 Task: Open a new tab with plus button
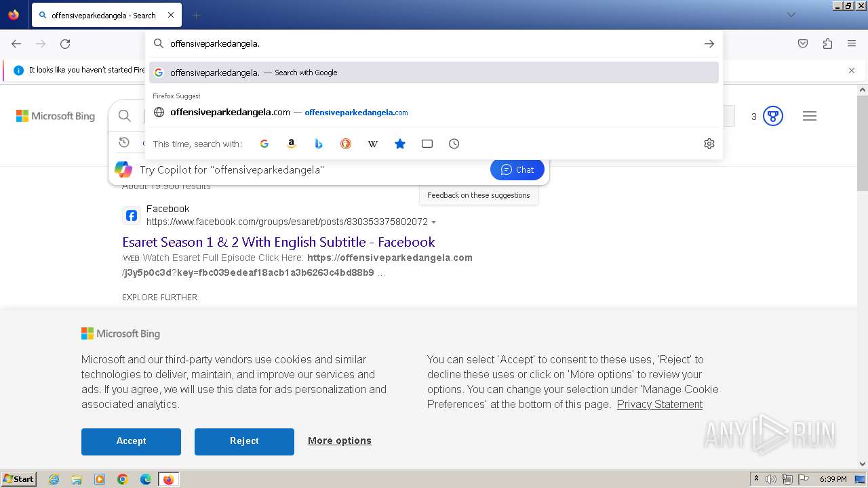point(196,15)
